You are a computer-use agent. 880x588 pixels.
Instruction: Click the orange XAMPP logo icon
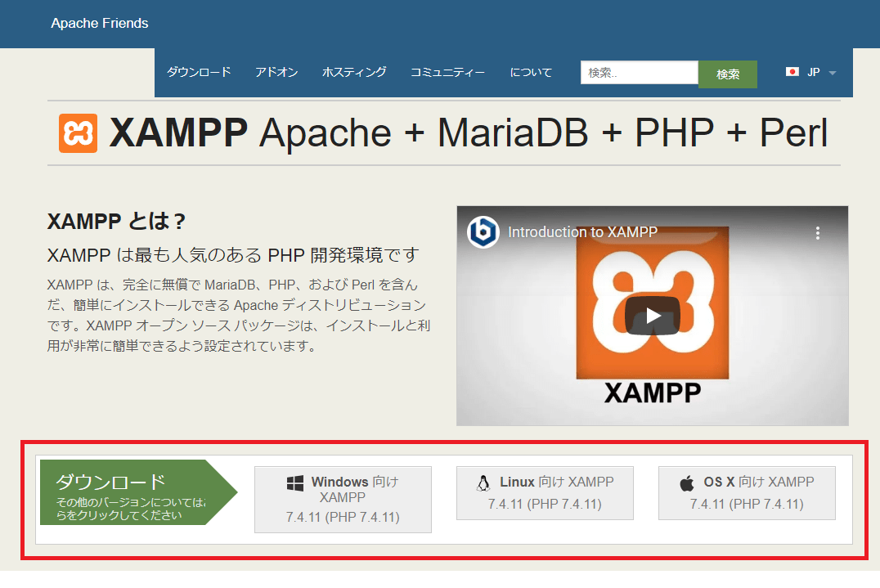tap(78, 133)
